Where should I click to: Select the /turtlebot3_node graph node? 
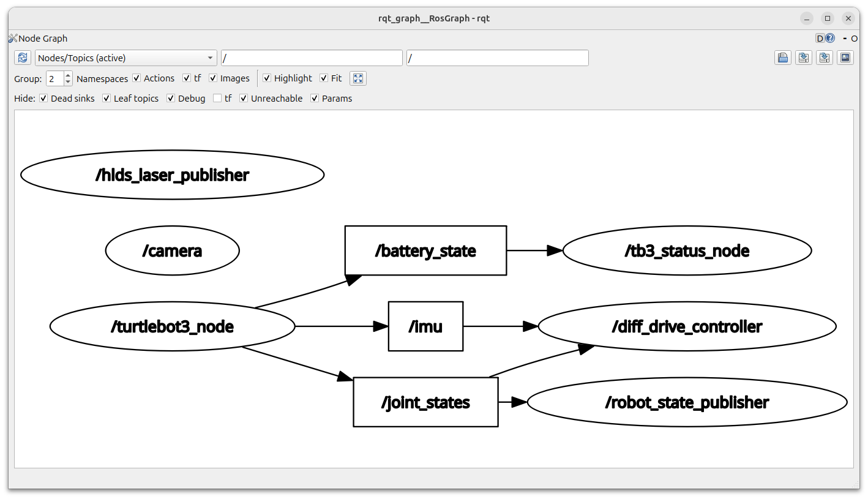(172, 327)
